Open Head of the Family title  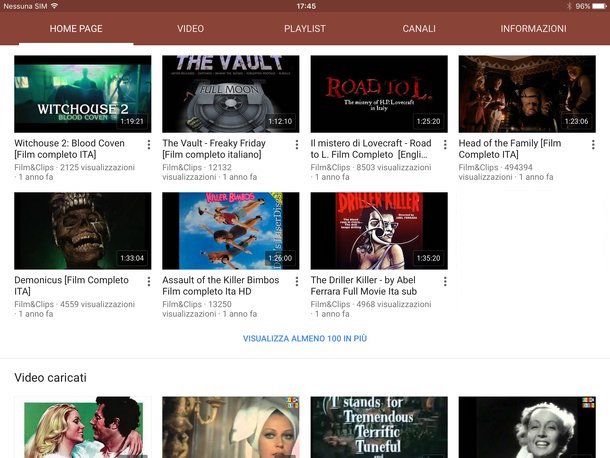point(510,149)
